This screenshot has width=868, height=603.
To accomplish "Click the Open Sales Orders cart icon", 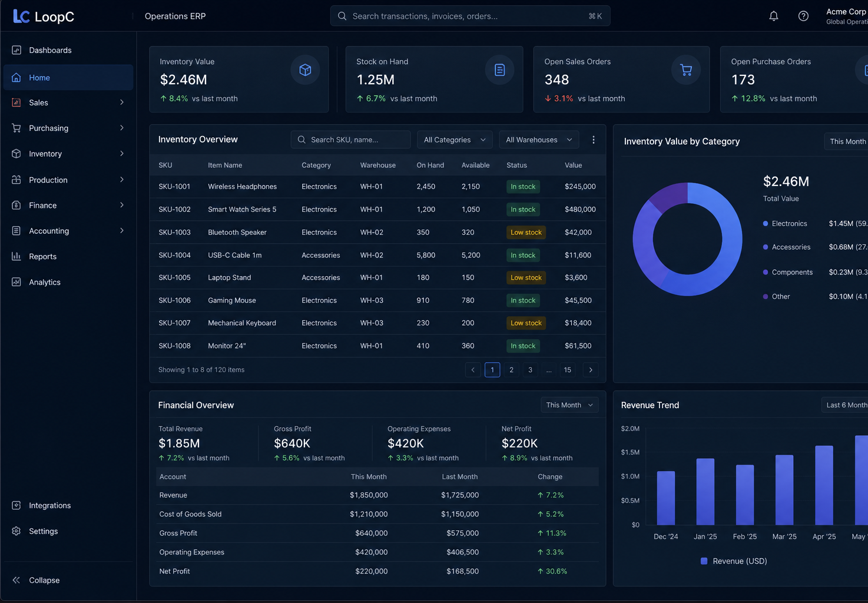I will [x=686, y=70].
